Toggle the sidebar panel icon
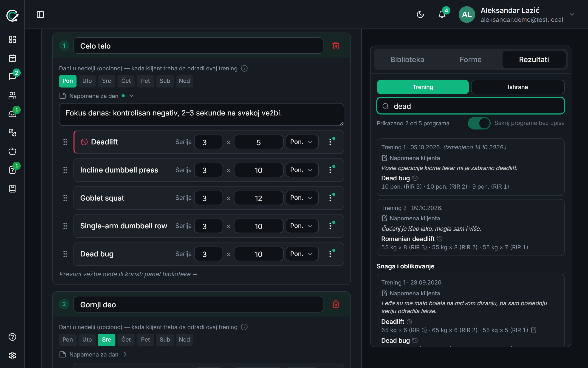The image size is (588, 368). pos(40,14)
